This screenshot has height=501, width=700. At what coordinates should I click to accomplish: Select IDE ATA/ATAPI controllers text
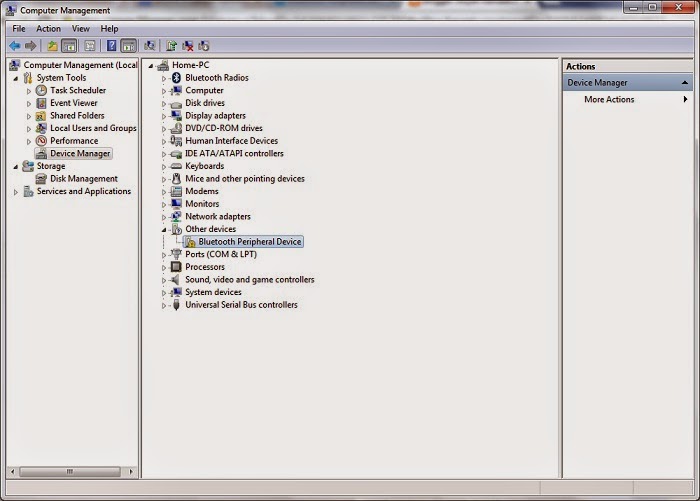pos(234,154)
